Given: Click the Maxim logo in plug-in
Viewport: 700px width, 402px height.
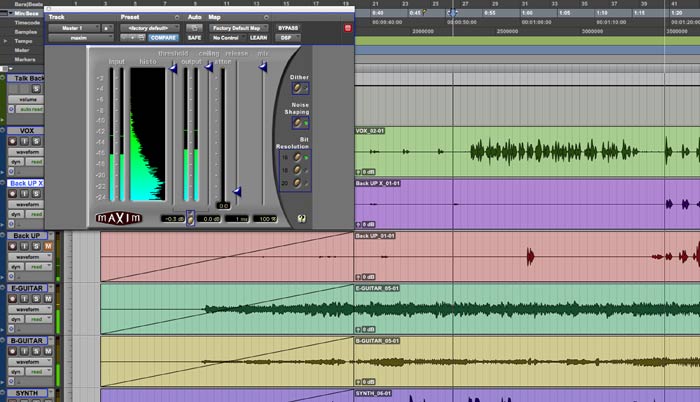Looking at the screenshot, I should [x=118, y=218].
